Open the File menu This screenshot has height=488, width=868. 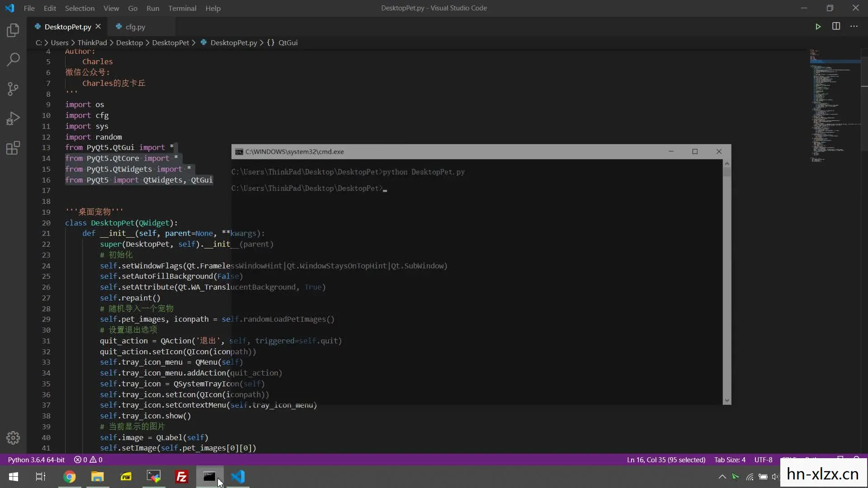(x=29, y=8)
